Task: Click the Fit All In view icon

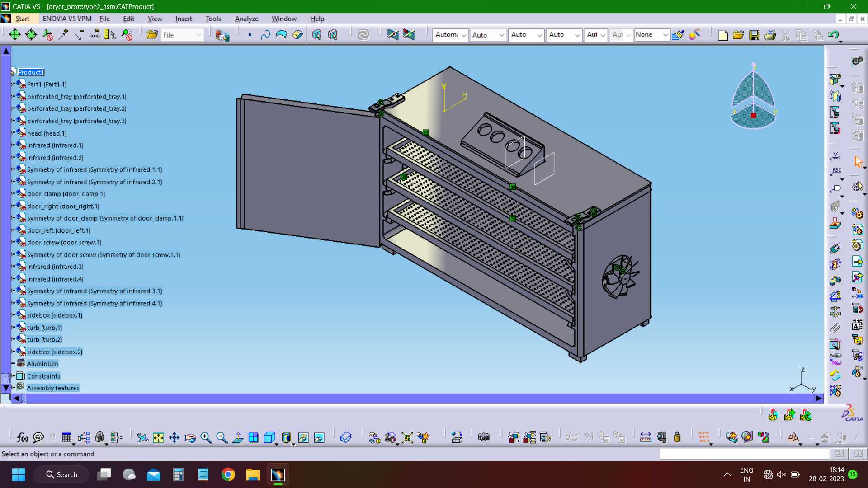Action: (x=158, y=437)
